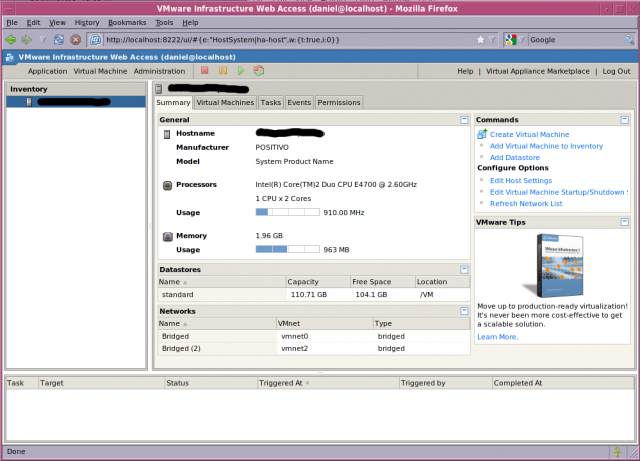Collapse the Datastores panel
The height and width of the screenshot is (461, 640).
click(464, 269)
